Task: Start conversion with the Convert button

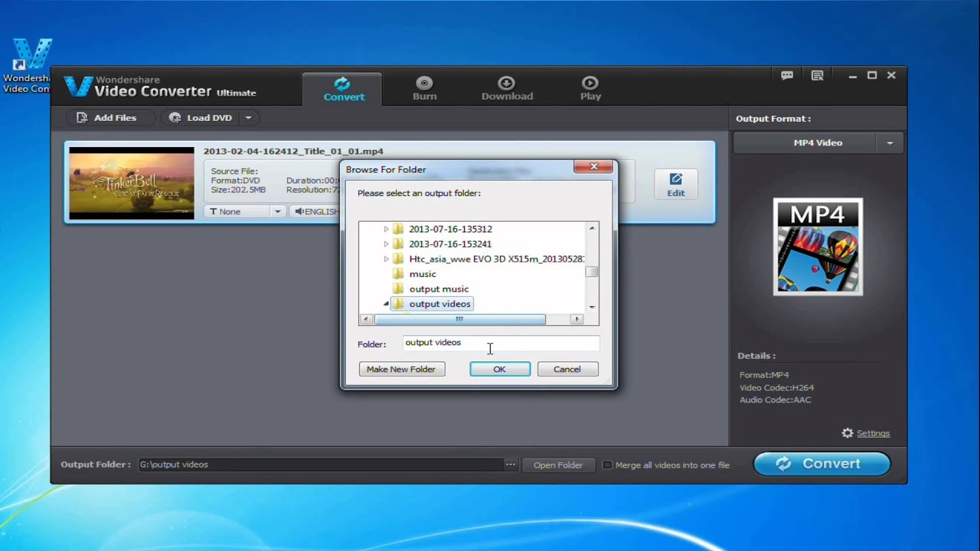Action: pos(822,464)
